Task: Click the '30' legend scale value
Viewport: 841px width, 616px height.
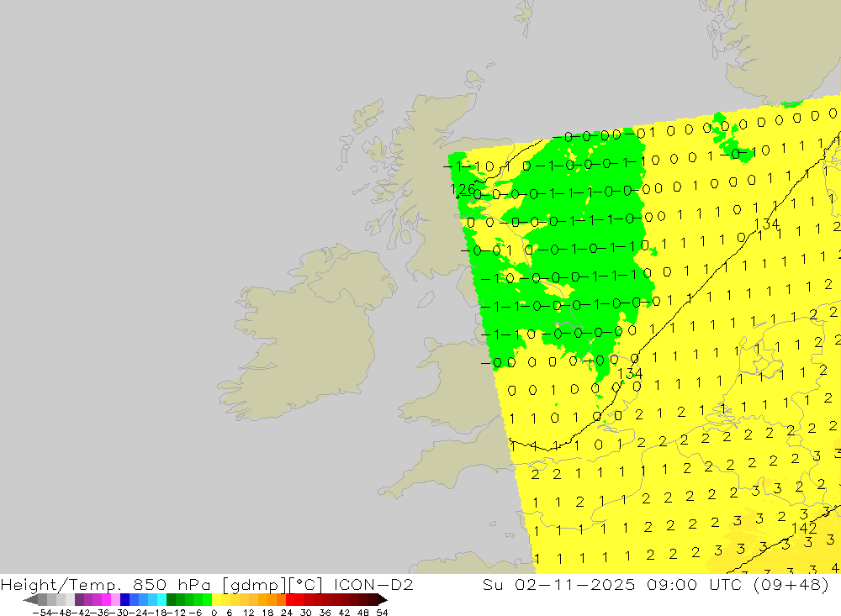Action: click(x=306, y=613)
